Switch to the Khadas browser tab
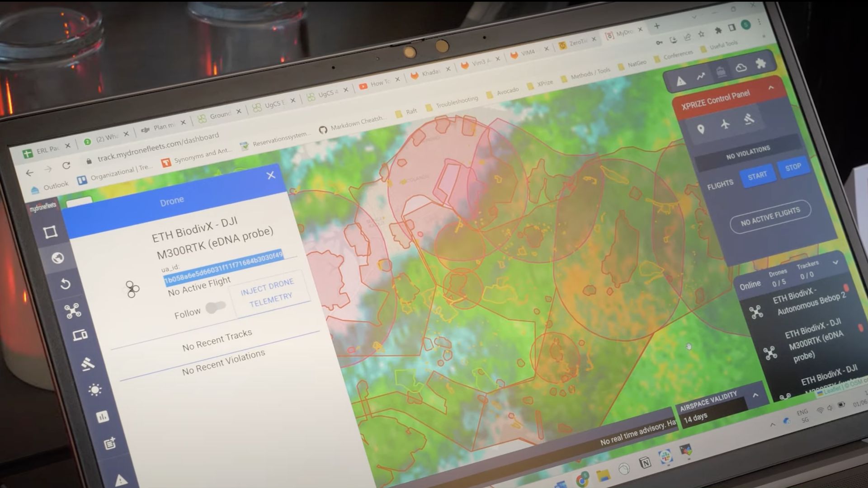 tap(430, 73)
